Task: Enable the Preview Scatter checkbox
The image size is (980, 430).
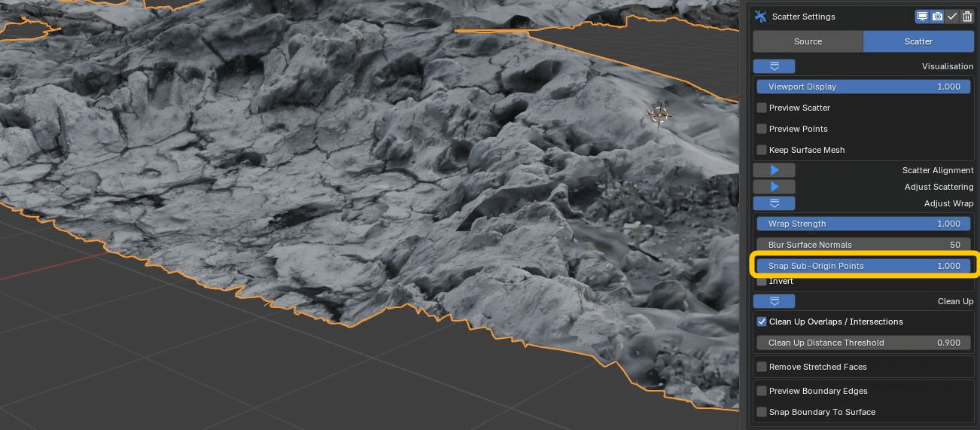Action: 762,108
